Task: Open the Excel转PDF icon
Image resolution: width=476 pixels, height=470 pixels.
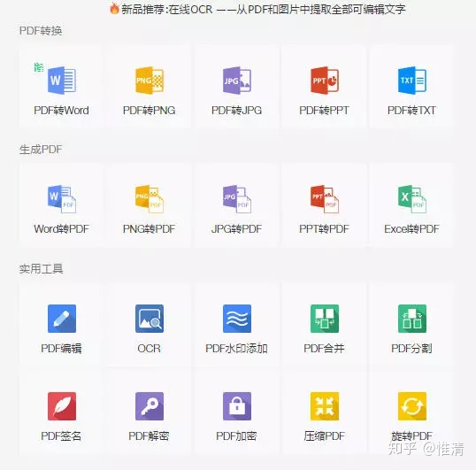Action: click(x=412, y=199)
